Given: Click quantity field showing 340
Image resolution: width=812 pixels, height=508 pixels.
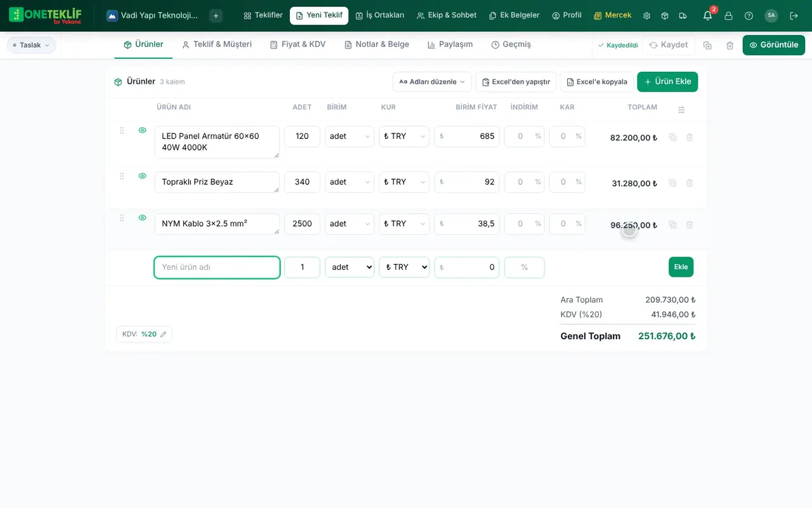Looking at the screenshot, I should coord(302,182).
